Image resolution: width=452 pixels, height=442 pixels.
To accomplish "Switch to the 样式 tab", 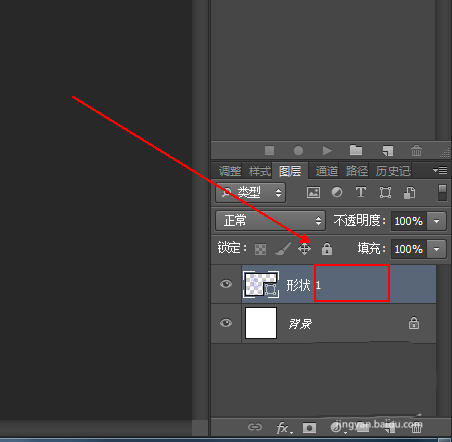I will 260,171.
